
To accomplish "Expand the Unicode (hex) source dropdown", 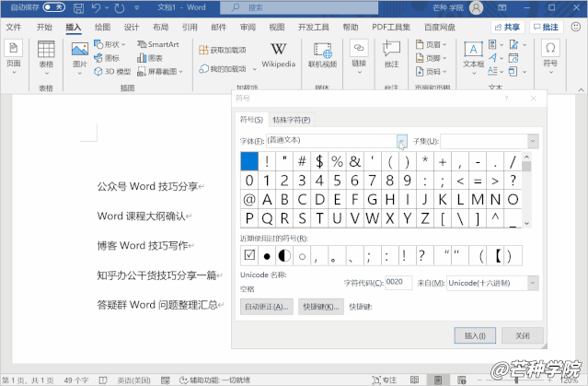I will 533,282.
